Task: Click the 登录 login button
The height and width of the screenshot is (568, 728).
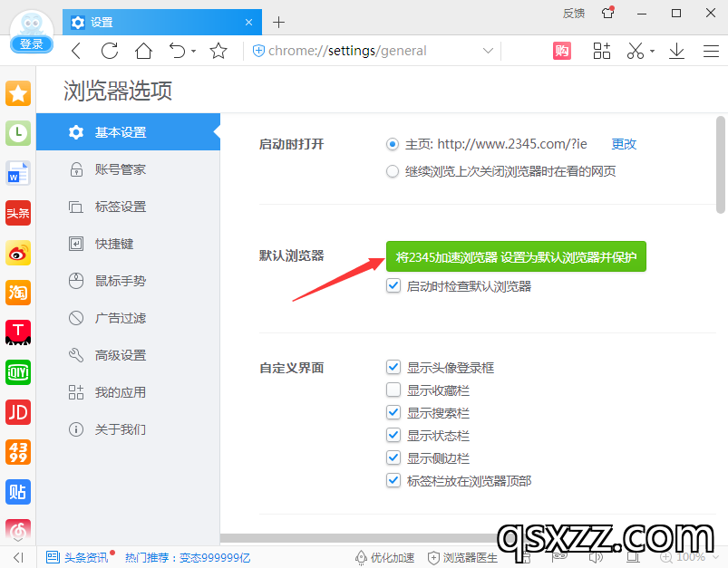Action: (31, 44)
